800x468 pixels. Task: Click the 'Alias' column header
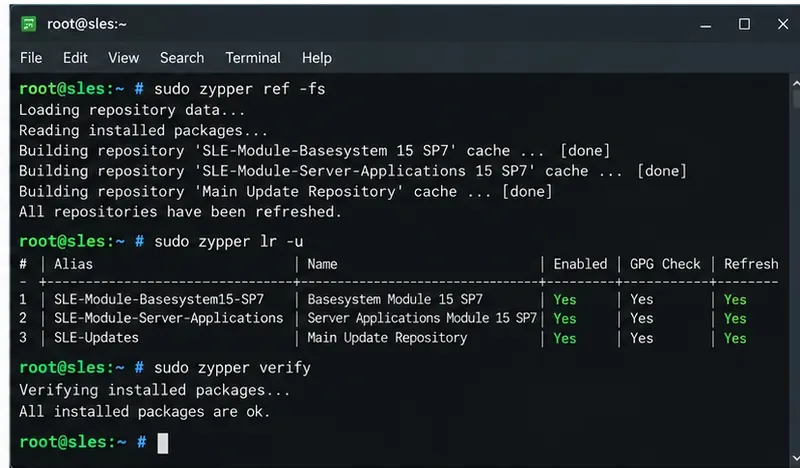73,264
